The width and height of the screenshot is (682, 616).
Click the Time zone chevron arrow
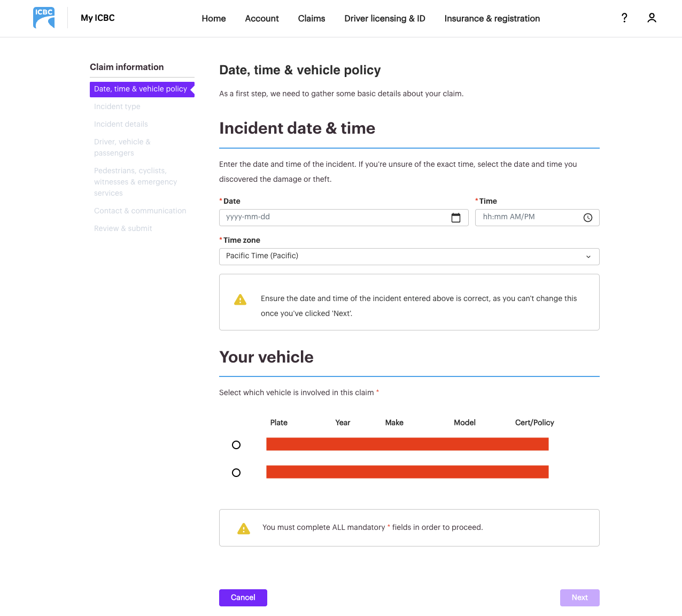click(x=588, y=257)
